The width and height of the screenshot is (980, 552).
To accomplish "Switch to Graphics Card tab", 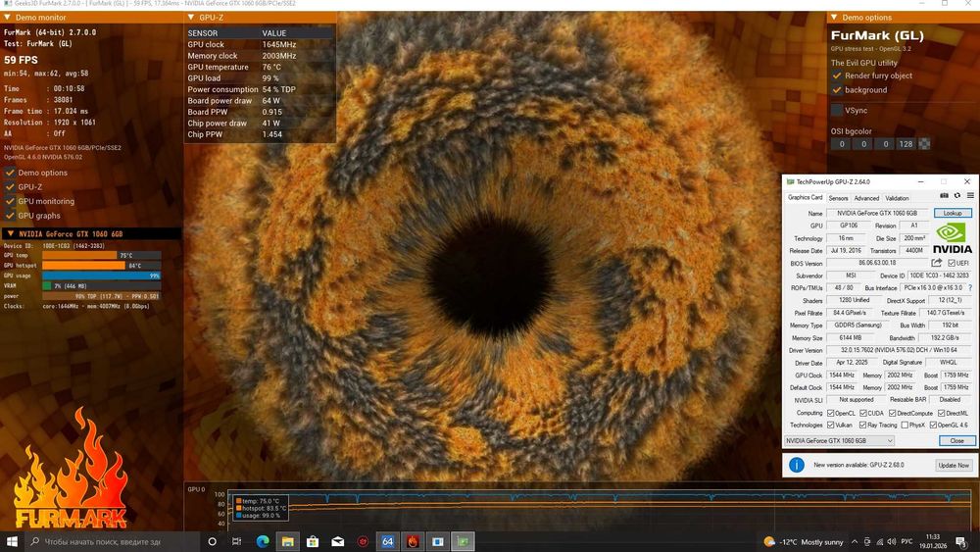I will tap(805, 197).
